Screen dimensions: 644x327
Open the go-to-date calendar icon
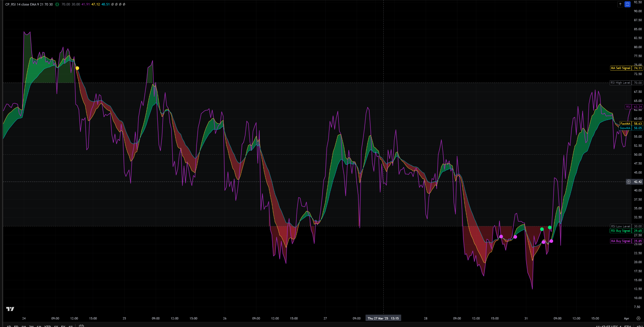click(x=81, y=326)
